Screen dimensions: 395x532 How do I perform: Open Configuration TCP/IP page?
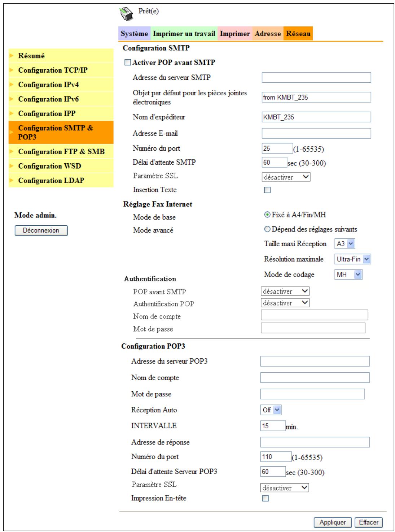(x=61, y=70)
